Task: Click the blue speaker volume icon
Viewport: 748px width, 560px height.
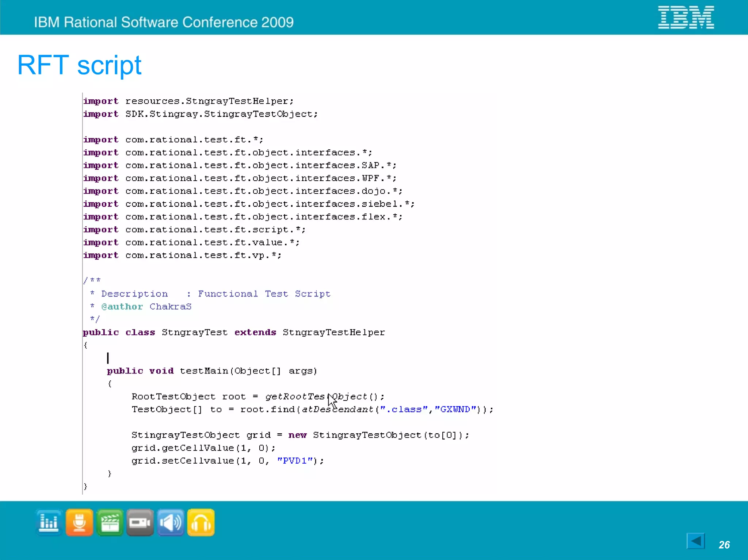Action: pos(171,522)
